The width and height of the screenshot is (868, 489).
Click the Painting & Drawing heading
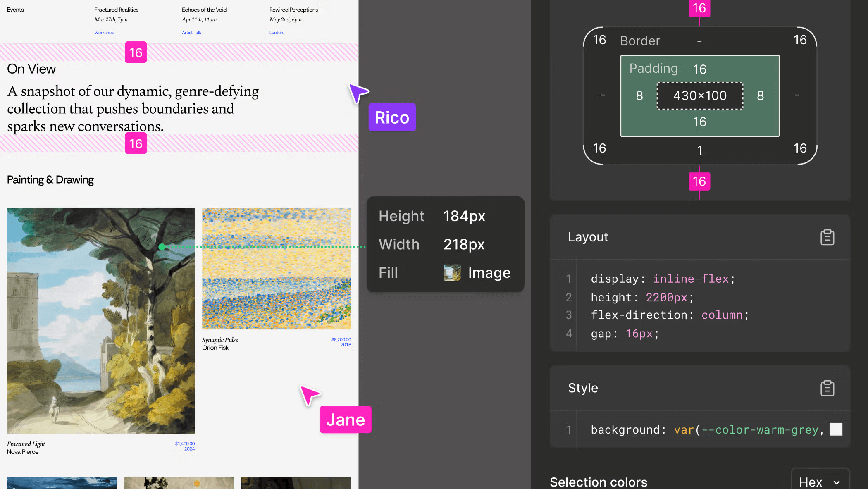50,179
